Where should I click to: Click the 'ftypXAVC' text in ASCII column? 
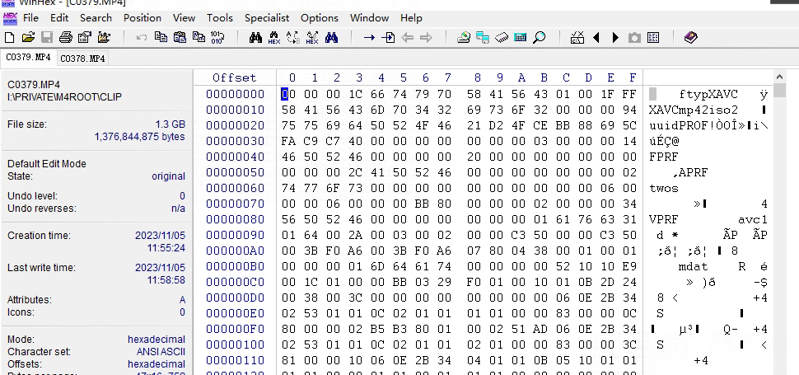(708, 94)
